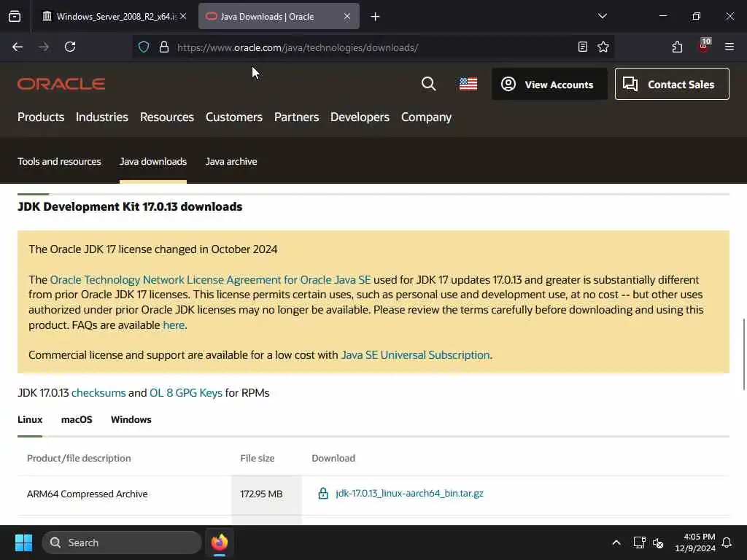Image resolution: width=747 pixels, height=560 pixels.
Task: Open the list all tabs dropdown
Action: coord(603,16)
